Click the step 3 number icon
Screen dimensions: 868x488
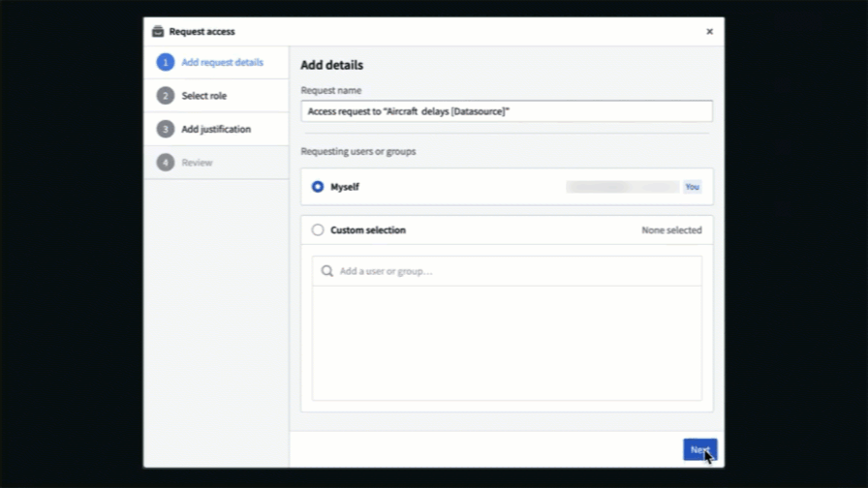pos(165,129)
